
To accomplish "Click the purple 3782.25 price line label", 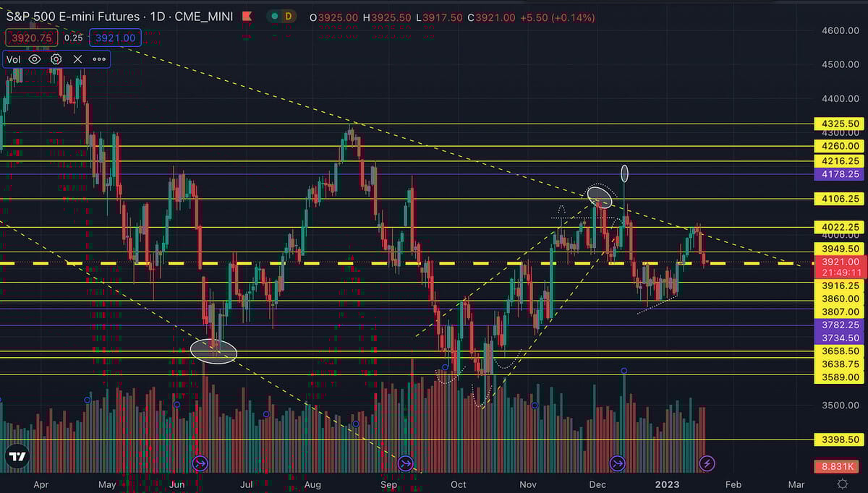I will coord(839,325).
